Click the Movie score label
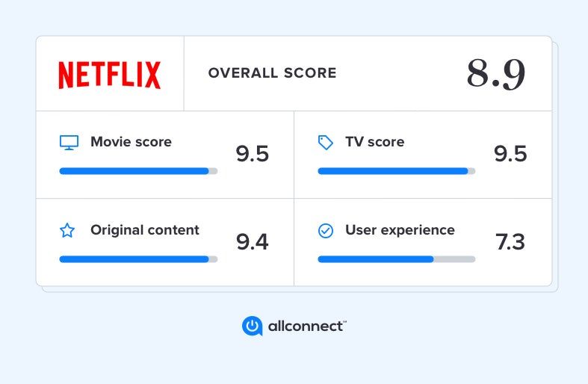The image size is (588, 384). pyautogui.click(x=131, y=142)
